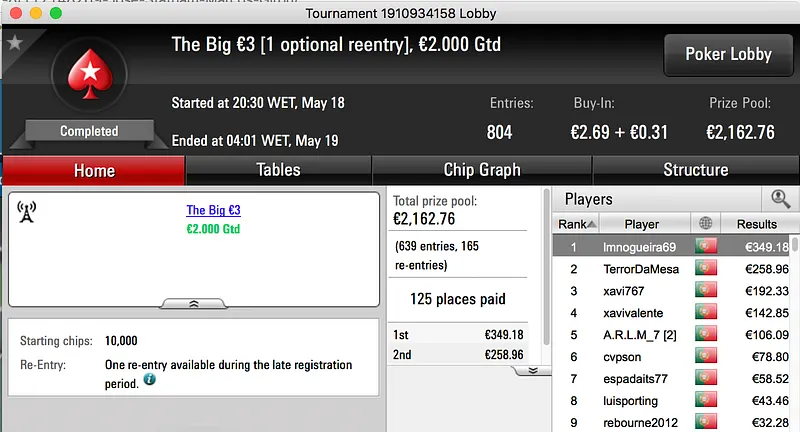Sort players by country globe column
This screenshot has height=432, width=800.
[707, 224]
